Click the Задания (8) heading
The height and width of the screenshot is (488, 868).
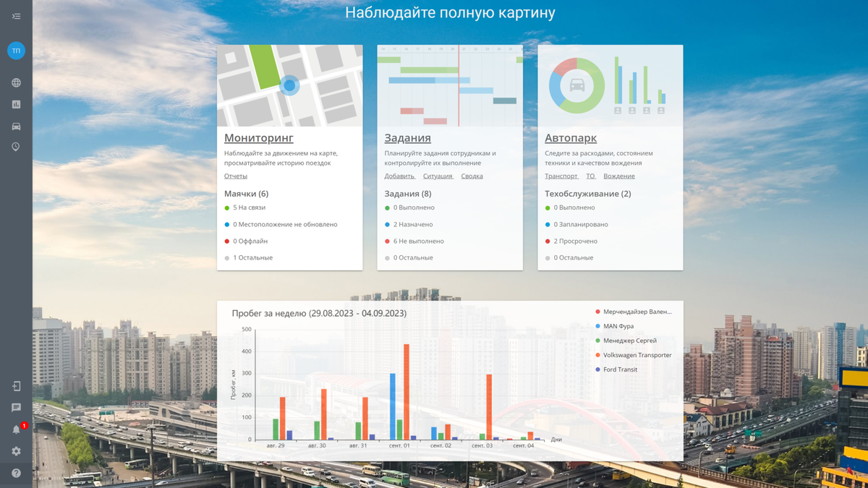point(408,194)
